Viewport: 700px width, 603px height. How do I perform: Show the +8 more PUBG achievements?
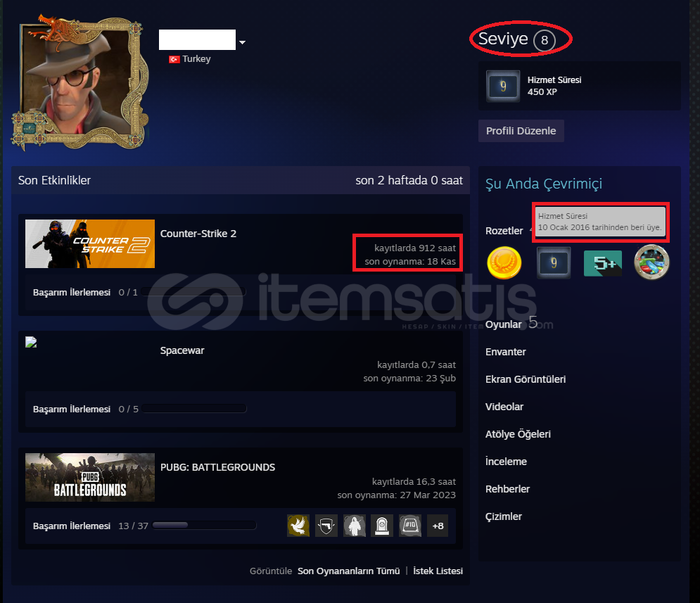pos(438,526)
